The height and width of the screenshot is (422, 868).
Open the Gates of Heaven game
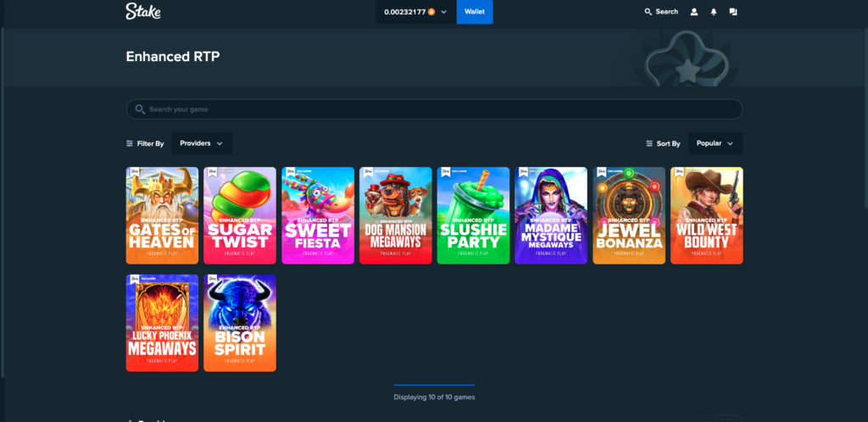(162, 216)
